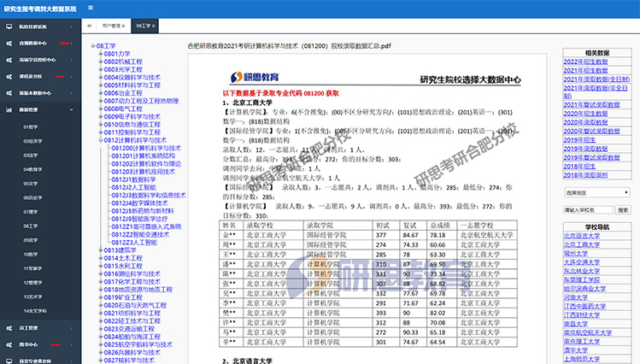640x364 pixels.
Task: Open 04教育学 in the sidebar submenu
Action: [x=32, y=169]
